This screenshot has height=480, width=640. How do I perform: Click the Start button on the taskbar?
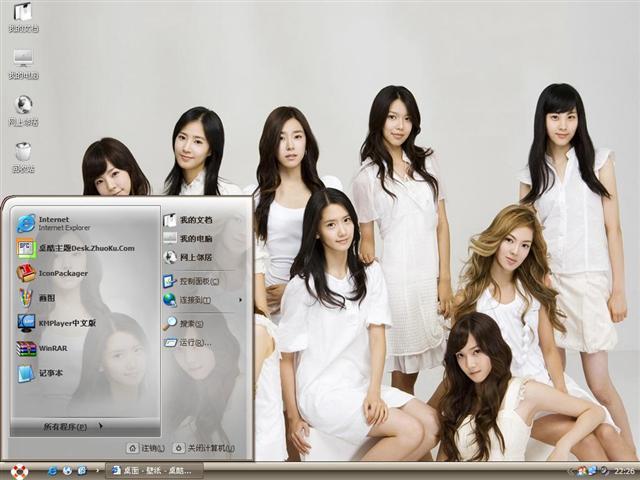[x=18, y=470]
